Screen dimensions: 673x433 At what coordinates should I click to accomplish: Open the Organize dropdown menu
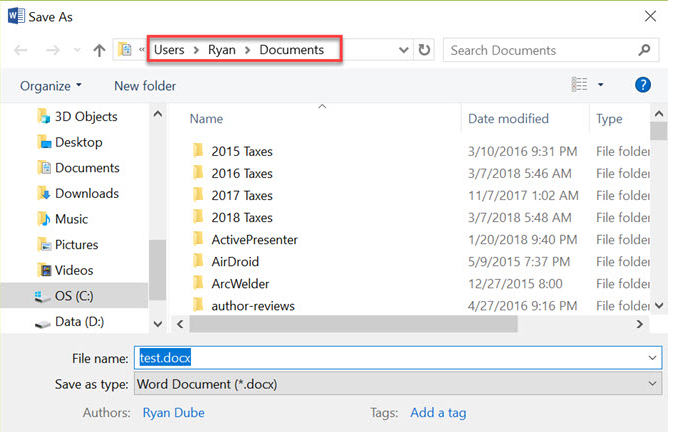click(51, 86)
